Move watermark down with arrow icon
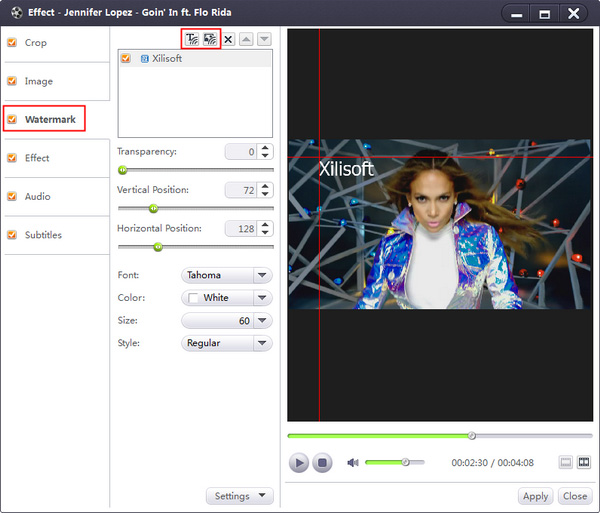This screenshot has height=513, width=600. pos(264,39)
